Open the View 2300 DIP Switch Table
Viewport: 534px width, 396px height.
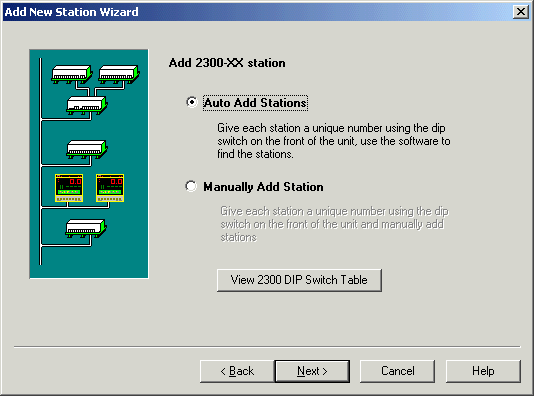tap(299, 280)
